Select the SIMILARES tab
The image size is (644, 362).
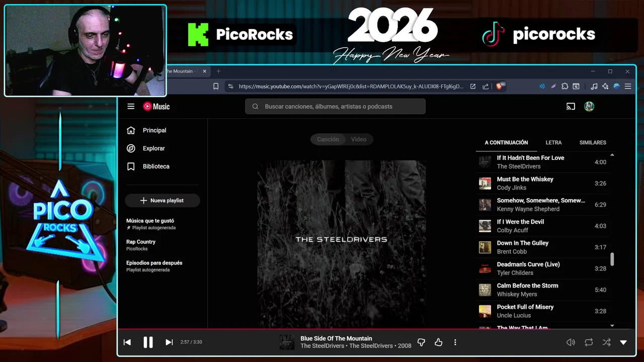click(593, 143)
